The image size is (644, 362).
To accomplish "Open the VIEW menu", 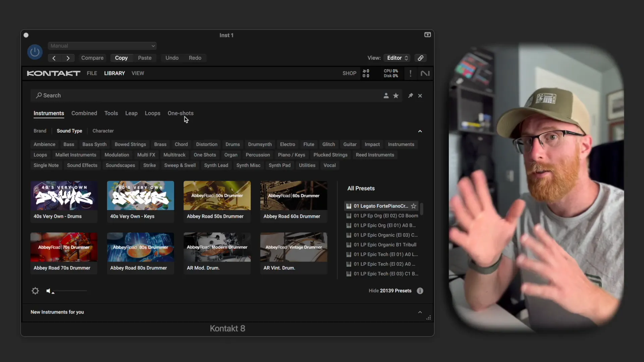I will 138,73.
